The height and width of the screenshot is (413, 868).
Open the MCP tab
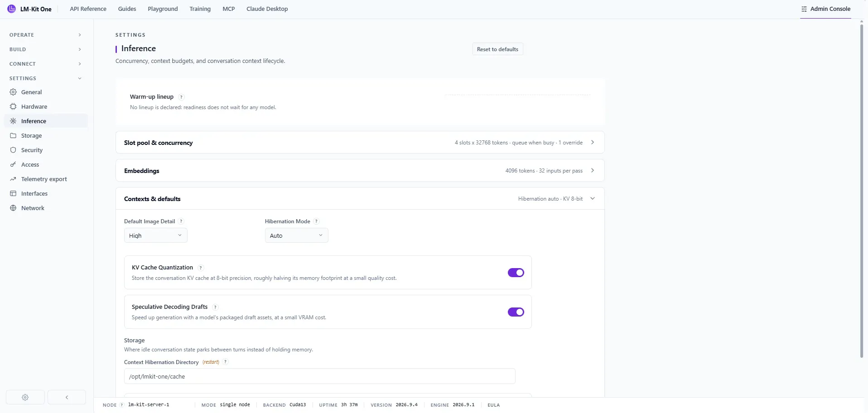(x=229, y=9)
